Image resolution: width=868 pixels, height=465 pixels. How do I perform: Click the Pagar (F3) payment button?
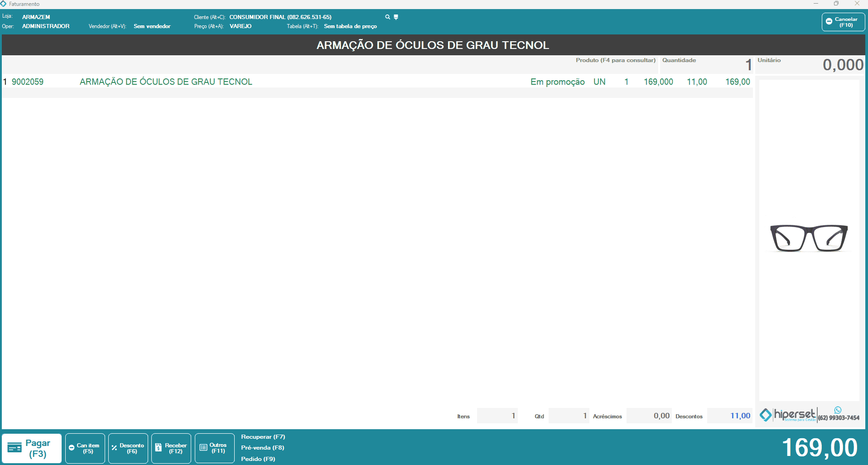(x=32, y=448)
